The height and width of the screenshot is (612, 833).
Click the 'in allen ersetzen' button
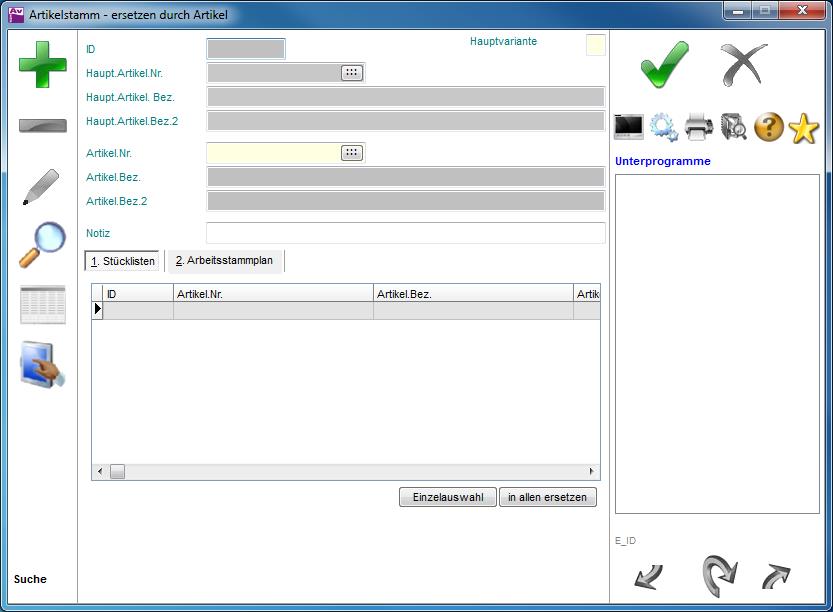tap(547, 497)
